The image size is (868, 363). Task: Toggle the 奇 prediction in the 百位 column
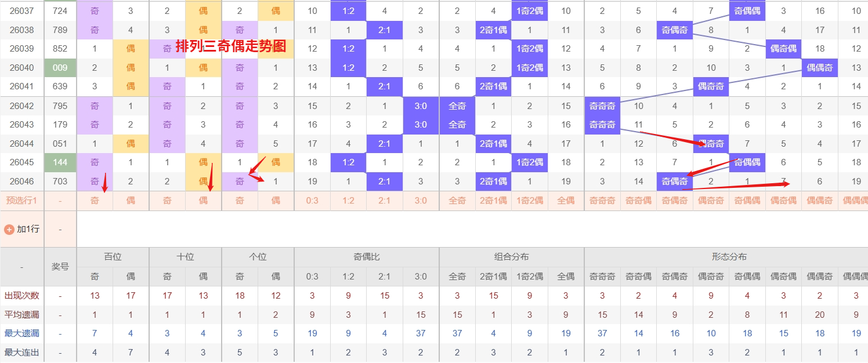94,200
